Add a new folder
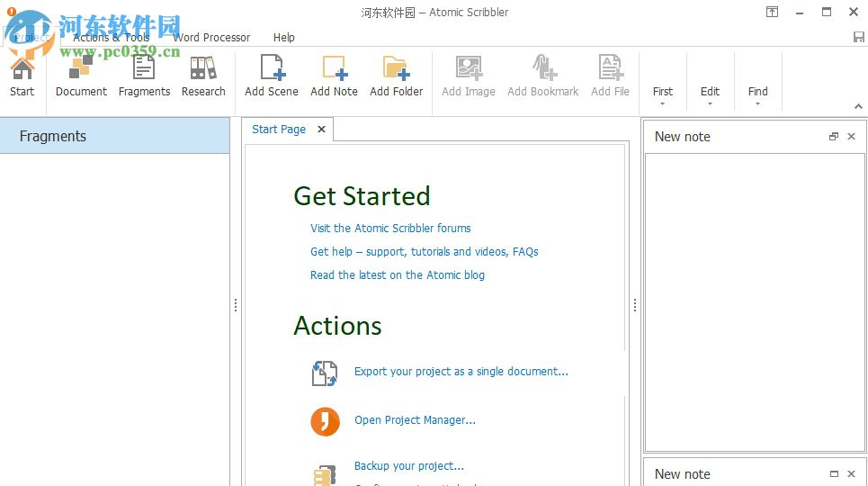 pos(396,76)
